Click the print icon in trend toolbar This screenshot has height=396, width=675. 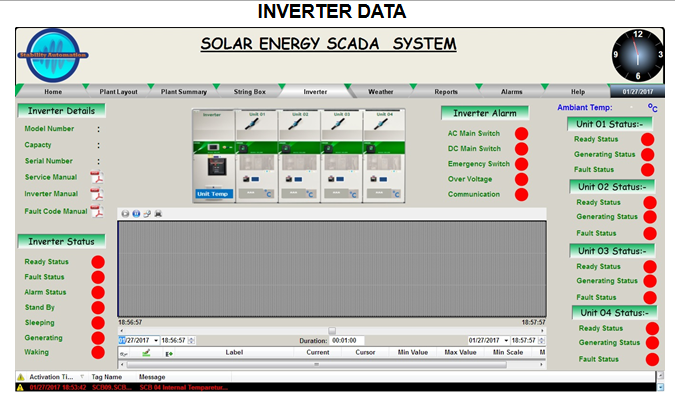coord(158,213)
